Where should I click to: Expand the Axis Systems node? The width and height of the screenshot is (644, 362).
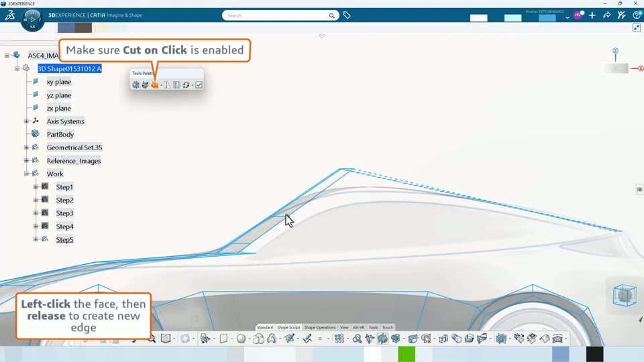pyautogui.click(x=26, y=121)
